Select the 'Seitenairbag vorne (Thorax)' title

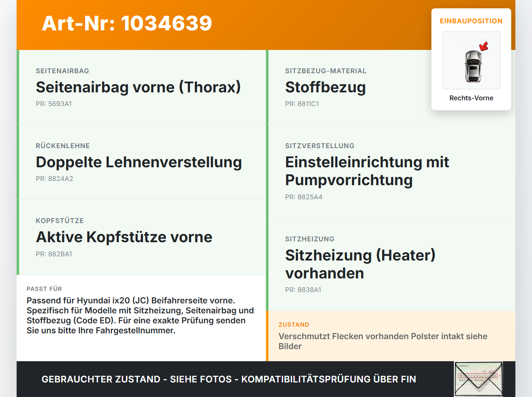pyautogui.click(x=138, y=87)
